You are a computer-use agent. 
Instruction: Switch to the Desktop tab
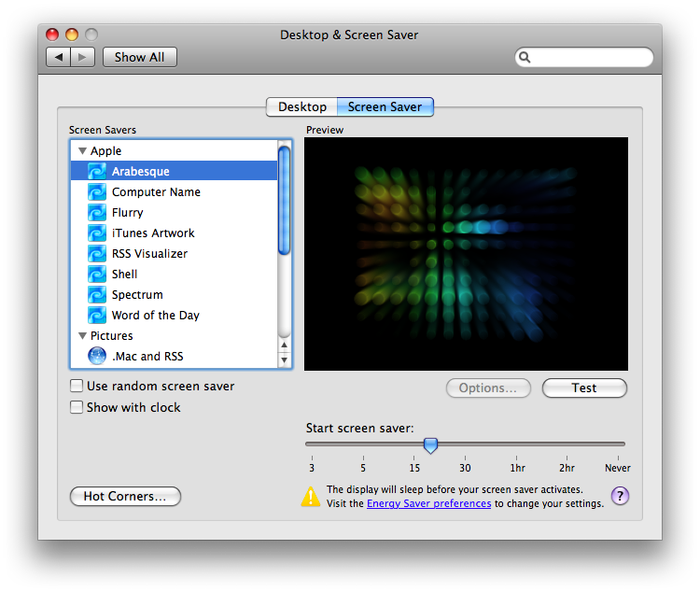pos(301,106)
